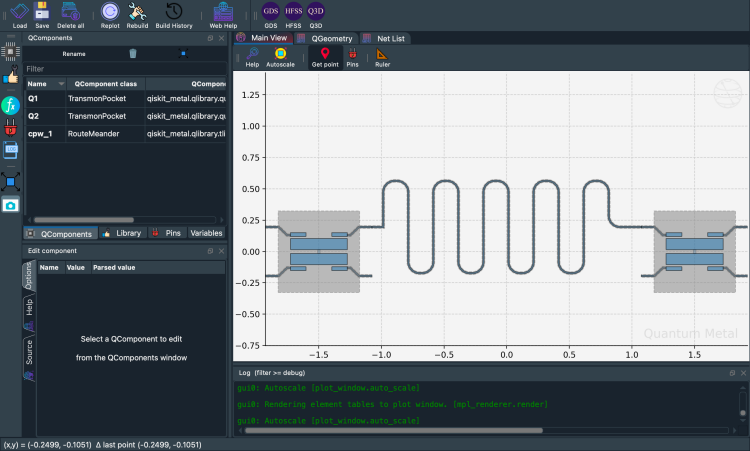Click the red plug icon in sidebar

tap(11, 128)
